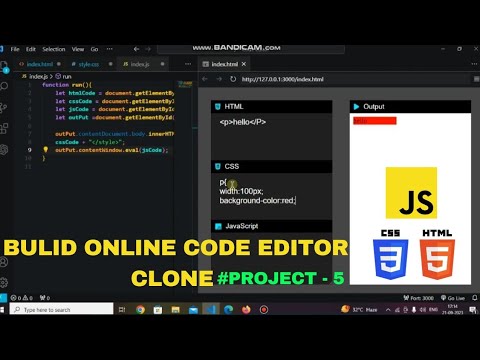Open the weather widget on taskbar
The height and width of the screenshot is (360, 480).
[359, 309]
